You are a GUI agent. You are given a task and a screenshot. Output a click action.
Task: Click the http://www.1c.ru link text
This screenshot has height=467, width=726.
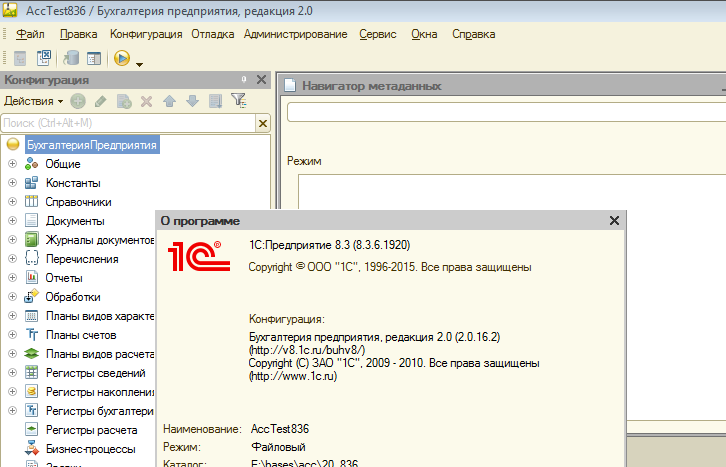pyautogui.click(x=293, y=376)
